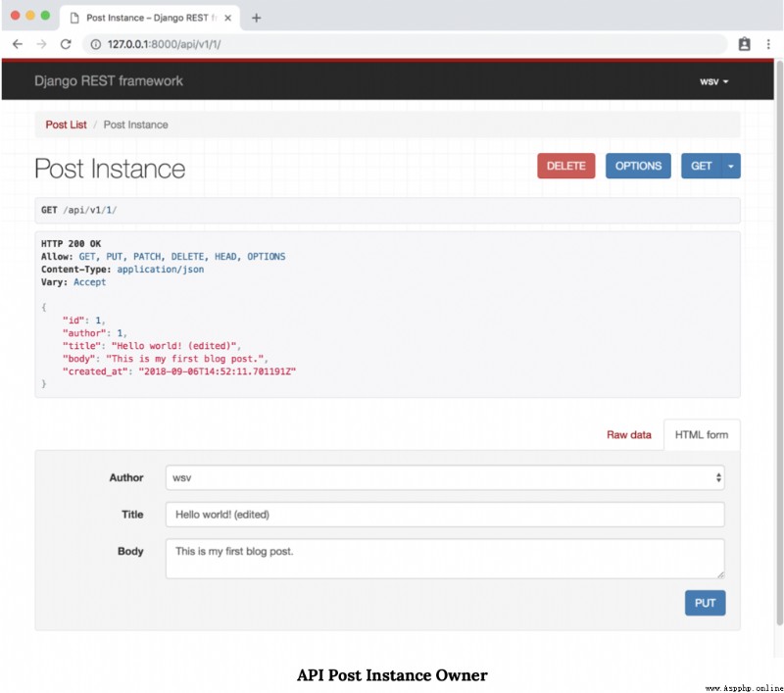The height and width of the screenshot is (693, 784).
Task: Close the Post Instance browser tab
Action: (x=227, y=18)
